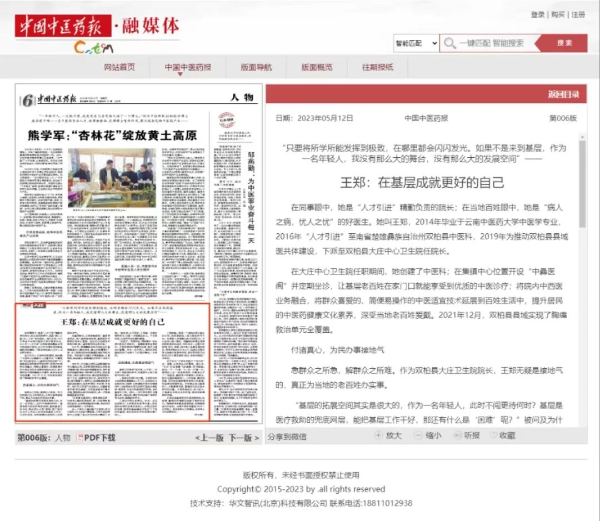The width and height of the screenshot is (600, 521).
Task: Open the 网站首页 tab
Action: tap(120, 68)
